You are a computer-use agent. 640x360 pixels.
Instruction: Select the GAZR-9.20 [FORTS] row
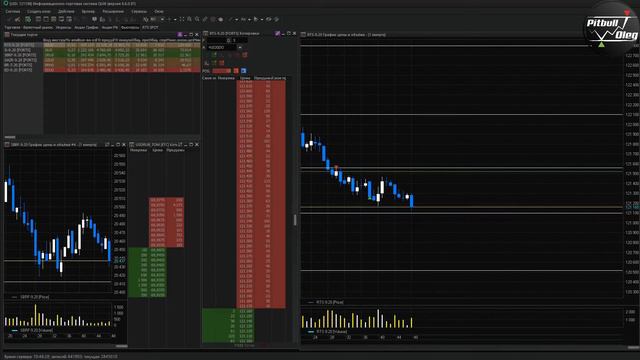[102, 60]
